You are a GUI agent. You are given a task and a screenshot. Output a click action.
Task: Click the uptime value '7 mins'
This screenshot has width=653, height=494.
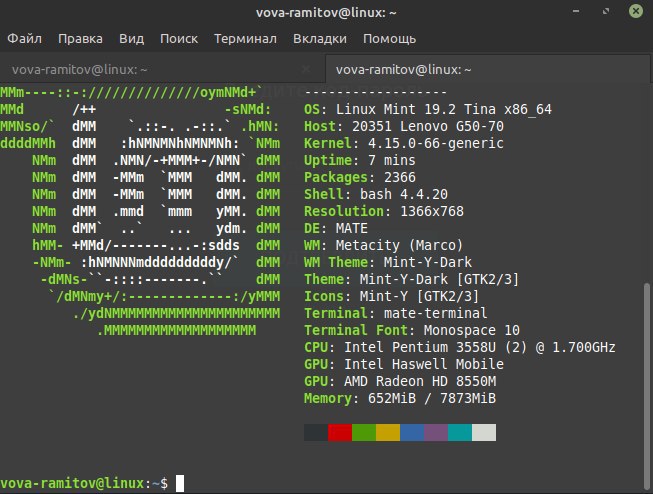click(x=392, y=160)
